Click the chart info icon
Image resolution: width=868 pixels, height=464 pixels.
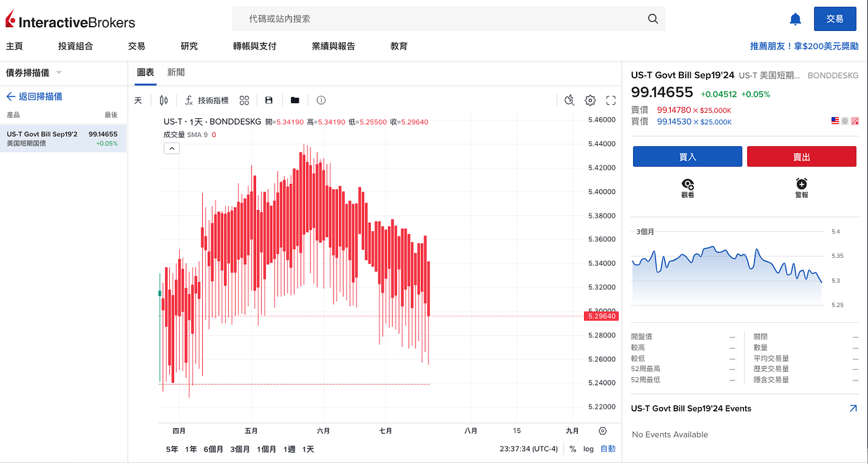321,100
